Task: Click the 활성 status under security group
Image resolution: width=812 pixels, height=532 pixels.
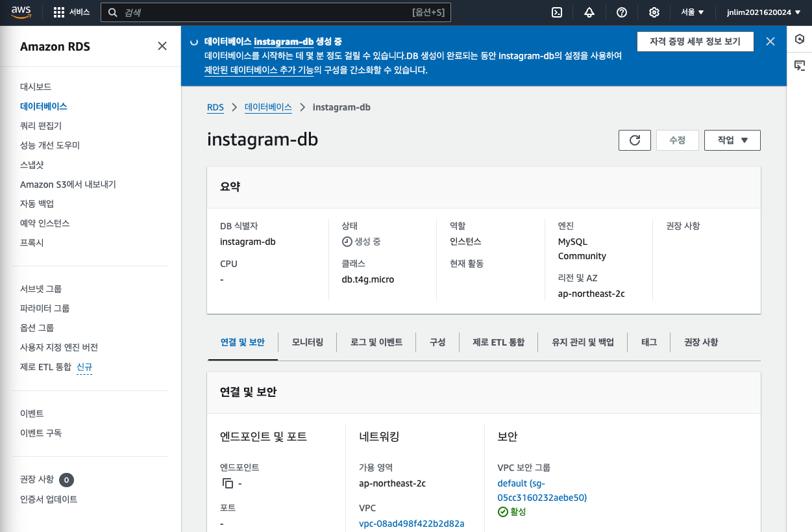Action: [x=518, y=512]
